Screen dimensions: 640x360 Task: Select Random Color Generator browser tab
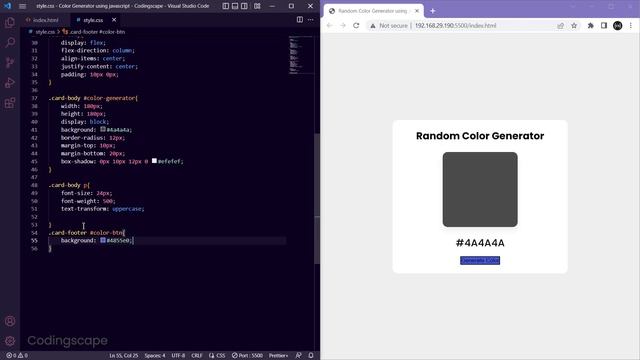click(372, 11)
